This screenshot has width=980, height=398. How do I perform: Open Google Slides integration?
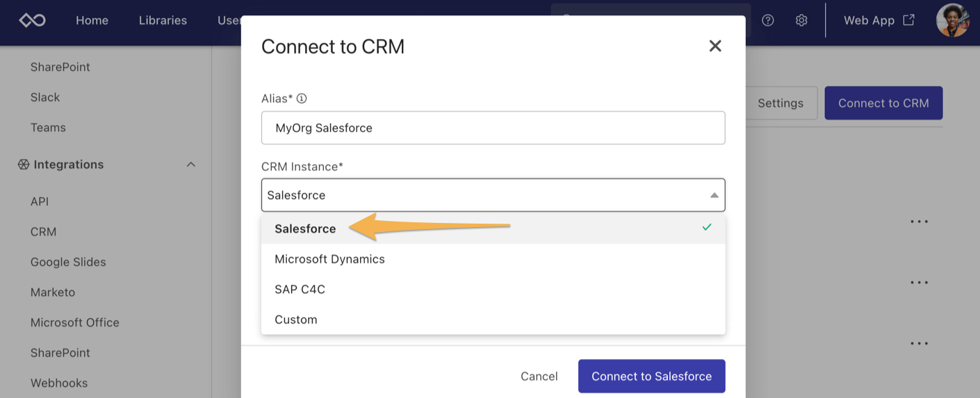pos(68,262)
